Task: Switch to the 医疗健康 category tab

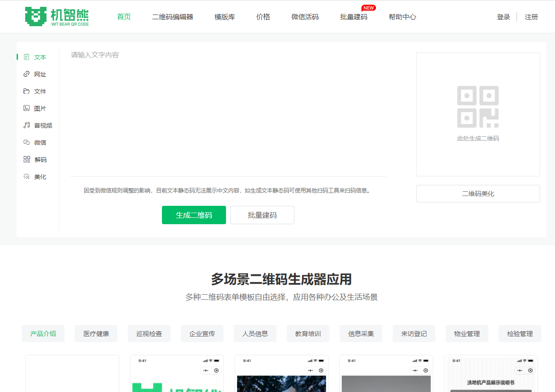Action: click(96, 333)
